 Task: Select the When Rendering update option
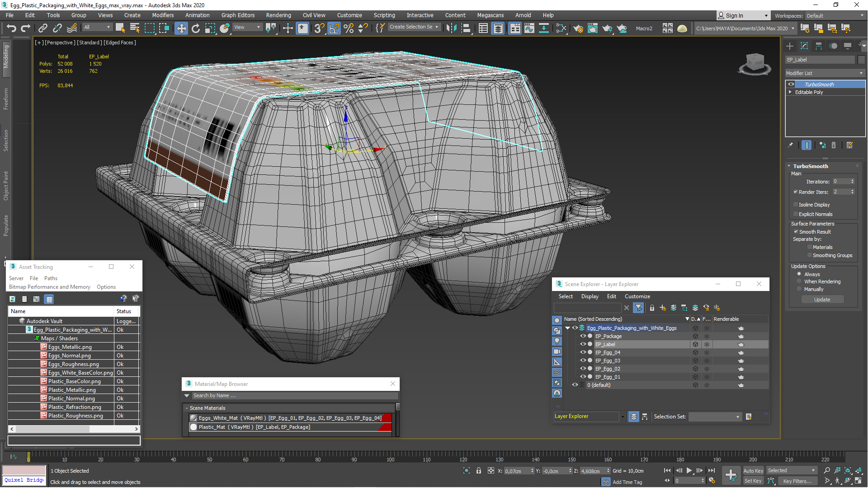[799, 282]
